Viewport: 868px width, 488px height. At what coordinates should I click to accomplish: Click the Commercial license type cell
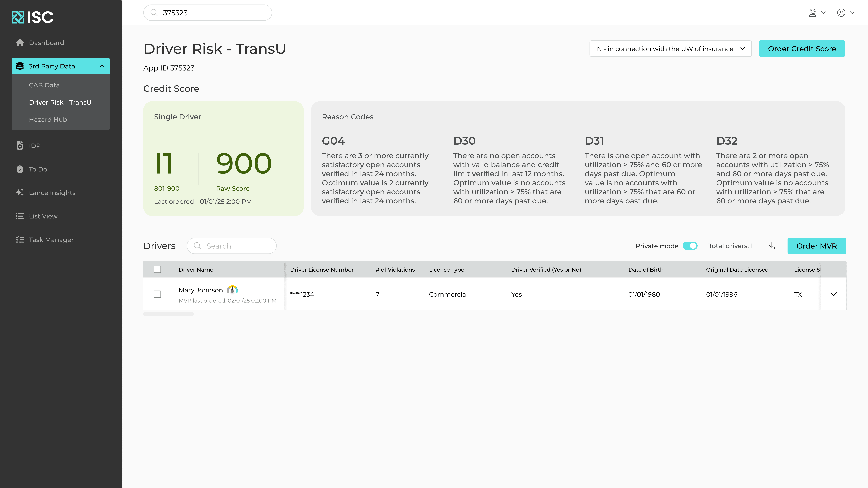click(x=448, y=294)
